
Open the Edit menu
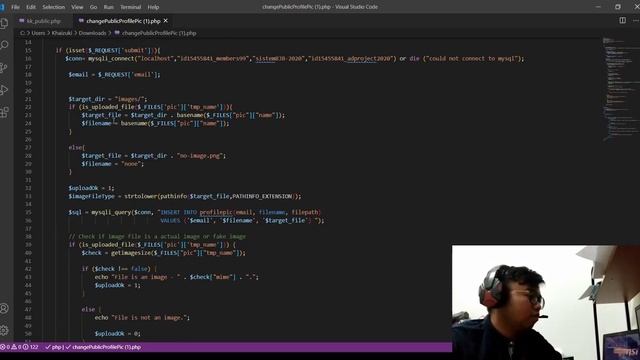[31, 7]
